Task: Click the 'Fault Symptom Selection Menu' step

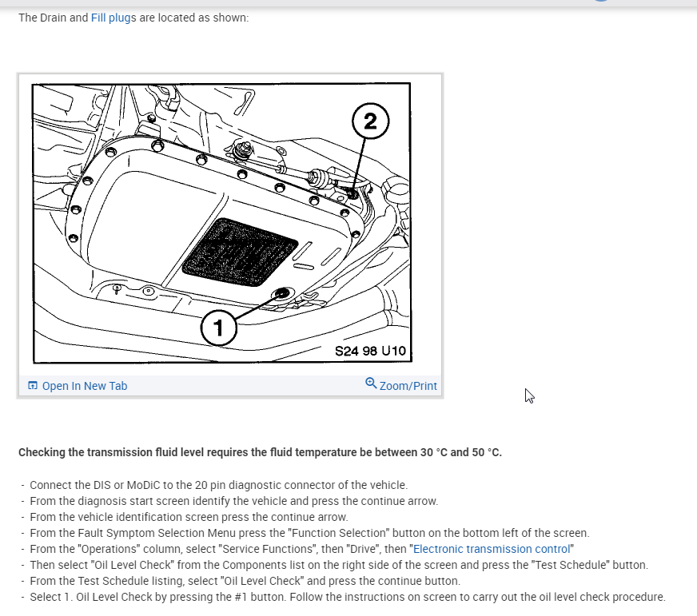Action: coord(309,533)
